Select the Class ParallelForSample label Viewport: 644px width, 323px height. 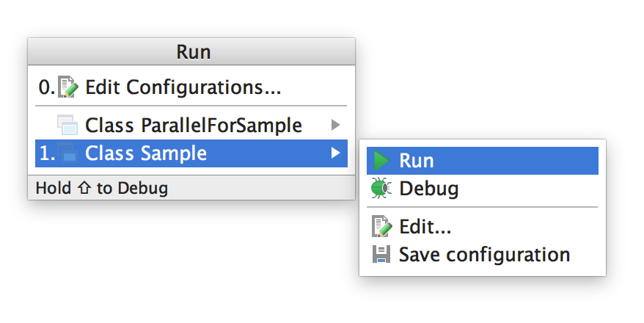click(x=194, y=126)
